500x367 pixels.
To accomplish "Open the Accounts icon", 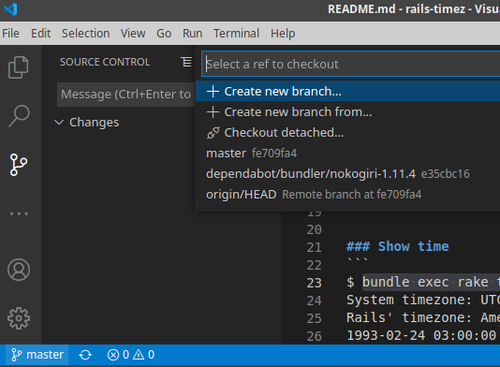I will tap(19, 269).
